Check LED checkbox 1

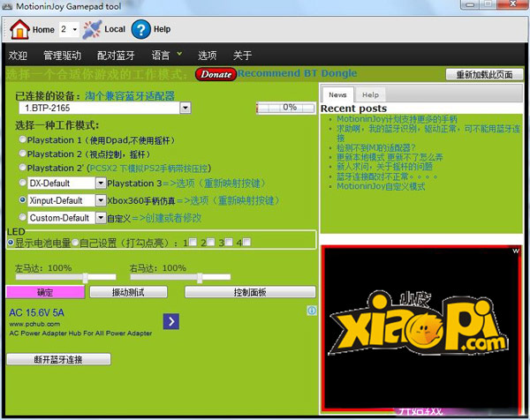click(193, 242)
